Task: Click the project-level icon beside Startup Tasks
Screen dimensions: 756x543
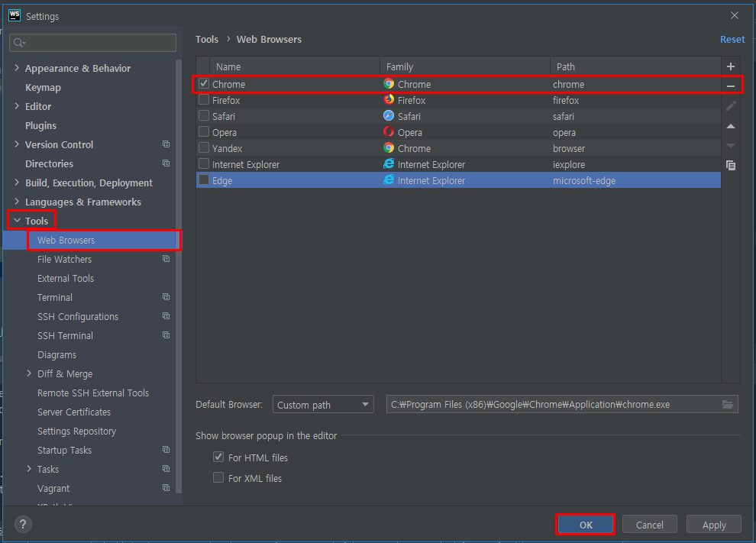Action: [166, 450]
